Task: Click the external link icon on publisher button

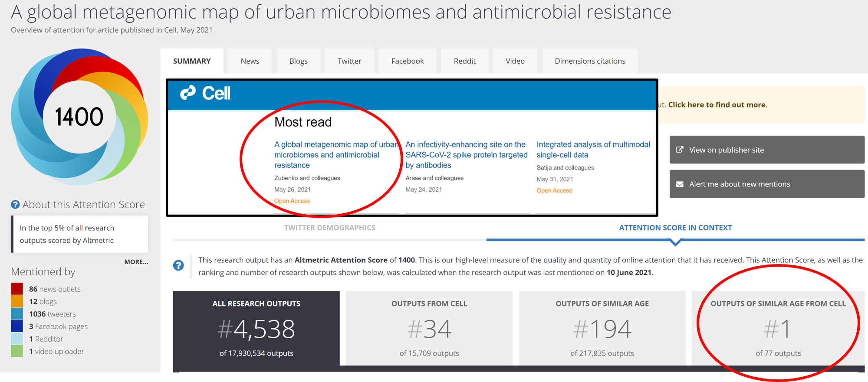Action: (680, 150)
